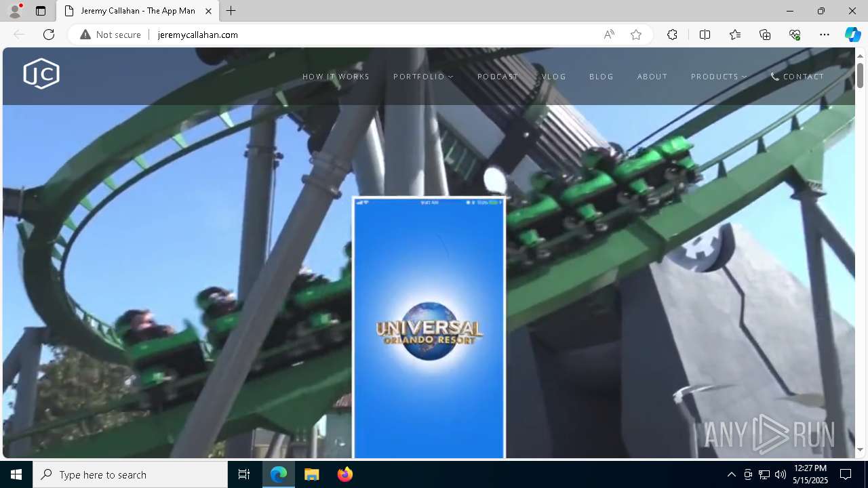
Task: Click the Universal Orlando app screen image
Action: 429,327
